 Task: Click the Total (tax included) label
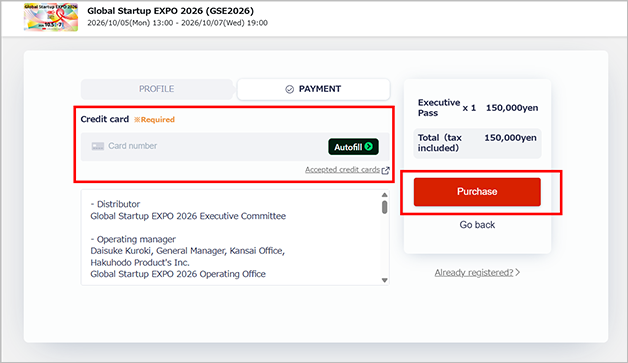click(x=440, y=143)
